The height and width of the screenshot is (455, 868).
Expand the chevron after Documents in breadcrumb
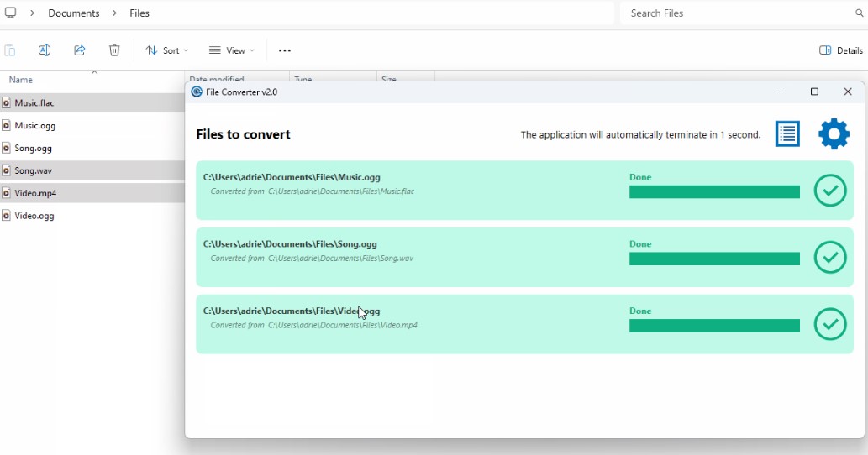114,13
